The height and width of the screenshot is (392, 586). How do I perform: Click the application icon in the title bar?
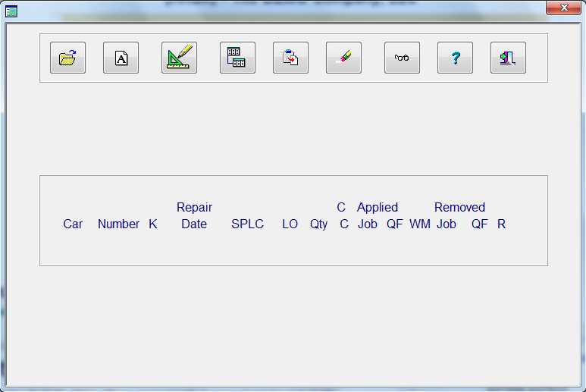[x=11, y=9]
